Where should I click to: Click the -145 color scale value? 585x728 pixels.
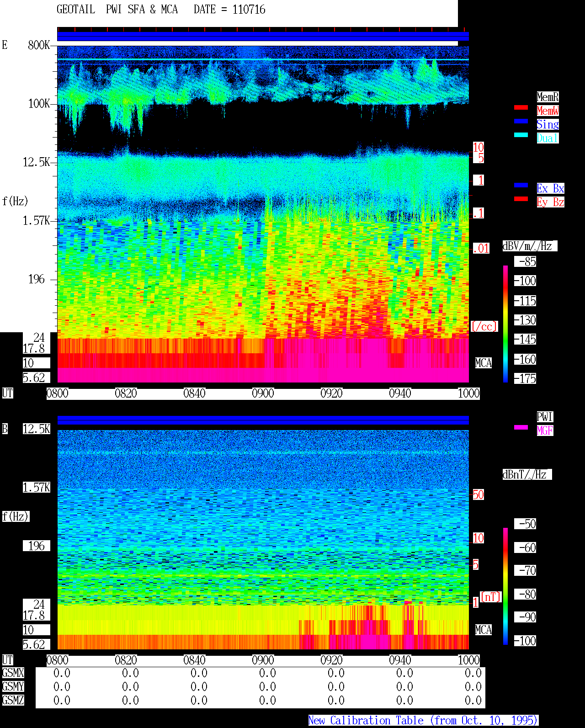pyautogui.click(x=525, y=339)
